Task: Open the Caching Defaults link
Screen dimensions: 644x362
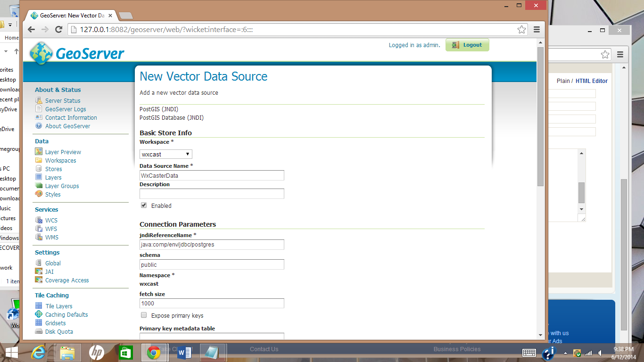Action: click(66, 314)
